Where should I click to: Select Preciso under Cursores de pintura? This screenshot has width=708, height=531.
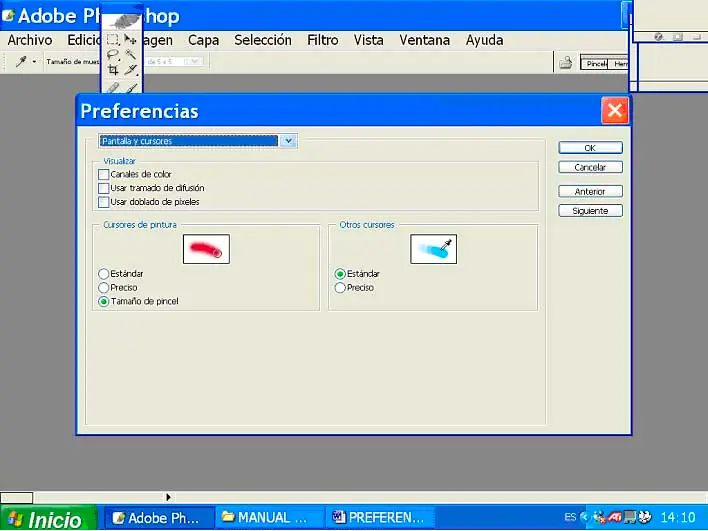tap(103, 288)
